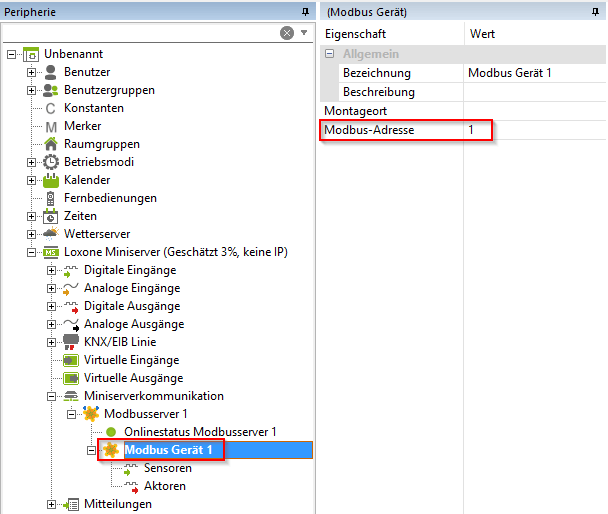Select the Modbus Gerät 1 tree item
Screen dimensions: 608x514
tap(168, 450)
